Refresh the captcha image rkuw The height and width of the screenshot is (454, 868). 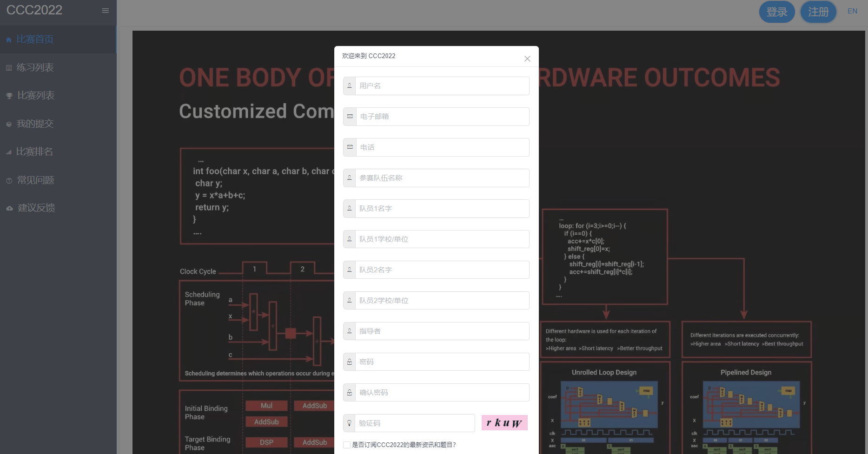pos(504,423)
